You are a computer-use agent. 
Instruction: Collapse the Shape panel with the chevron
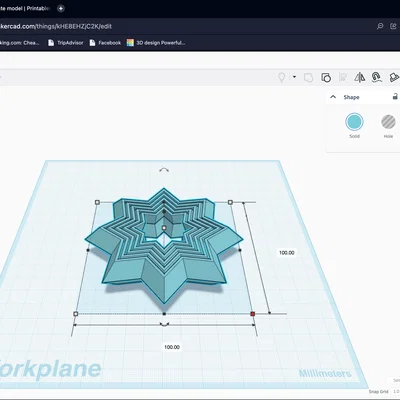pos(333,97)
